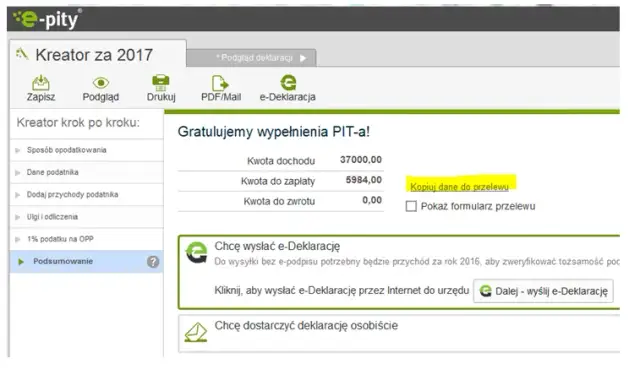This screenshot has width=640, height=369.
Task: Open help question mark next to Podsumowanie
Action: point(153,262)
